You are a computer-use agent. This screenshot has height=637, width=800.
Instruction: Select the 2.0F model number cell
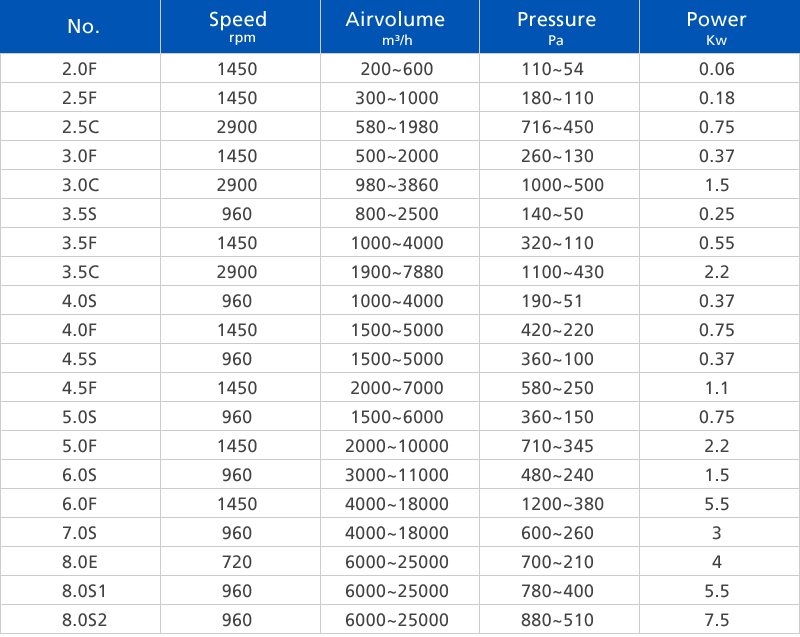(80, 69)
